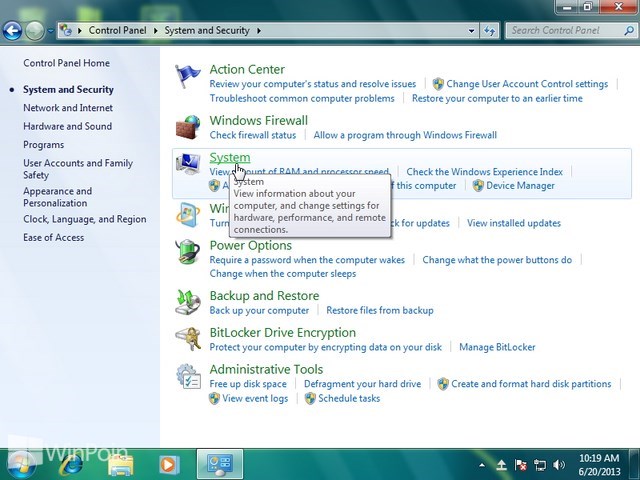Launch Windows Media Player from taskbar
Viewport: 640px width, 480px height.
(x=168, y=464)
